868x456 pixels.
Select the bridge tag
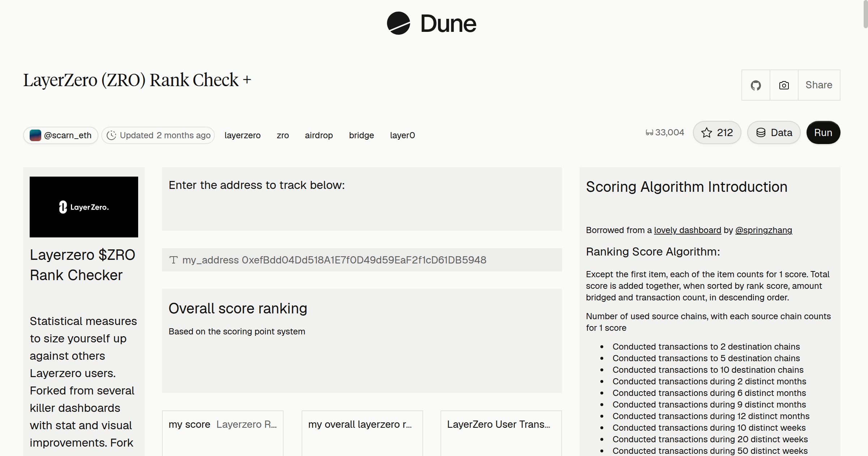click(x=361, y=135)
